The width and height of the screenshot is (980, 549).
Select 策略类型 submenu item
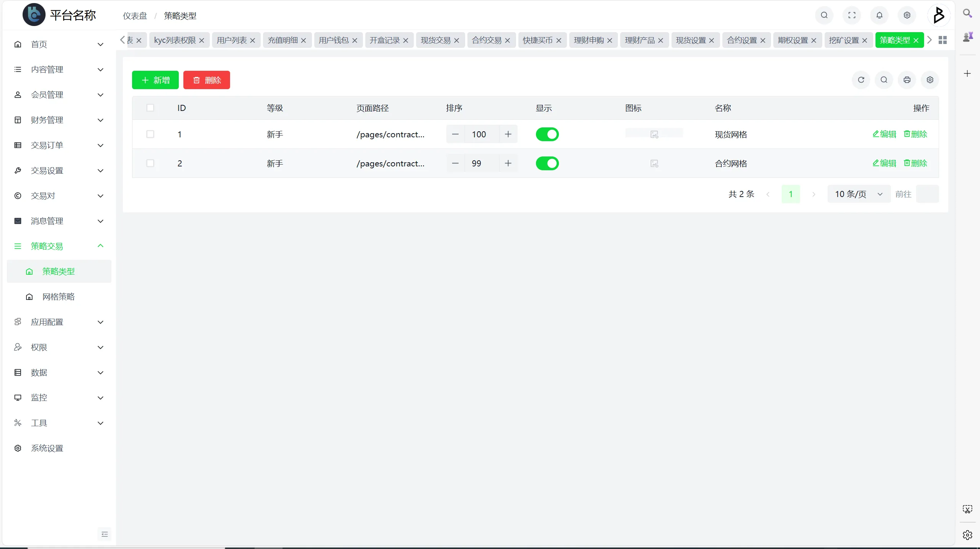coord(59,272)
